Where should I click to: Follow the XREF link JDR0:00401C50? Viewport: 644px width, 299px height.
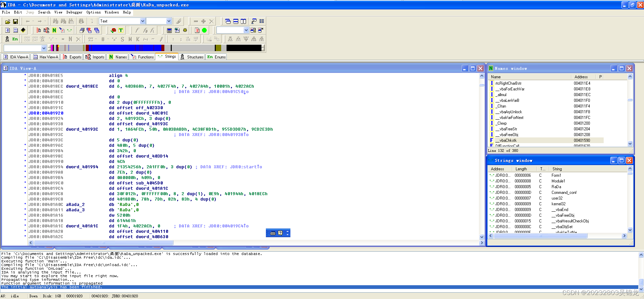[x=229, y=92]
